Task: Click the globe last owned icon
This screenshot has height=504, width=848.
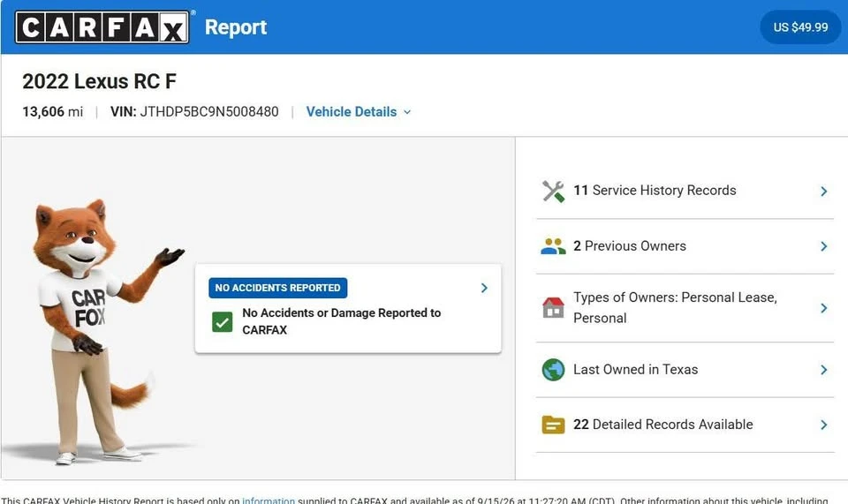Action: point(553,370)
